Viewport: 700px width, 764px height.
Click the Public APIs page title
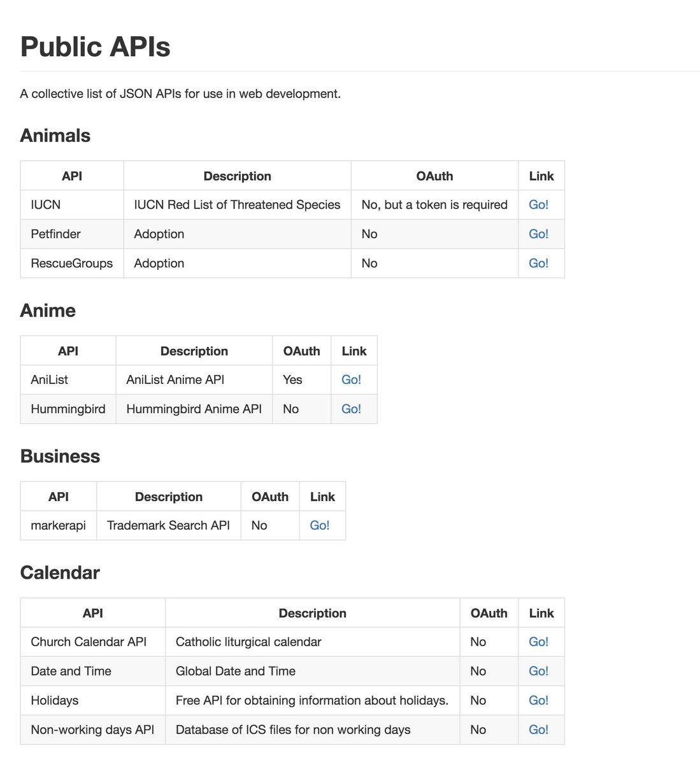[96, 47]
